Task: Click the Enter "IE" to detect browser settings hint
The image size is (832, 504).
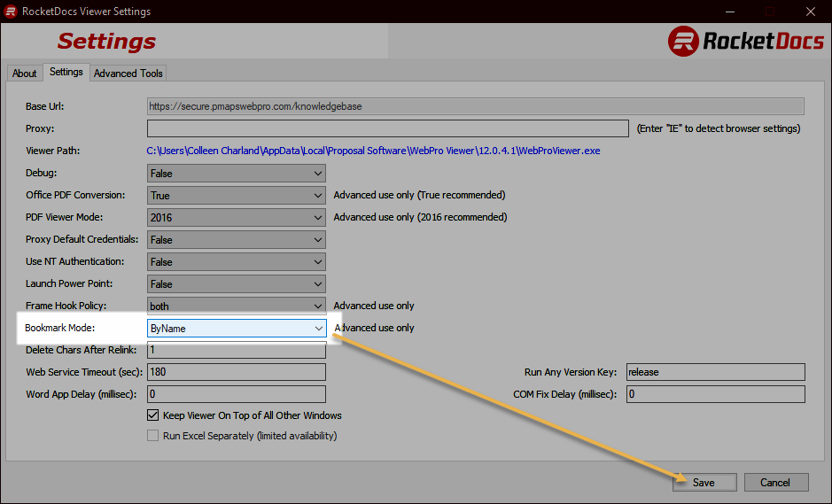Action: click(x=719, y=128)
